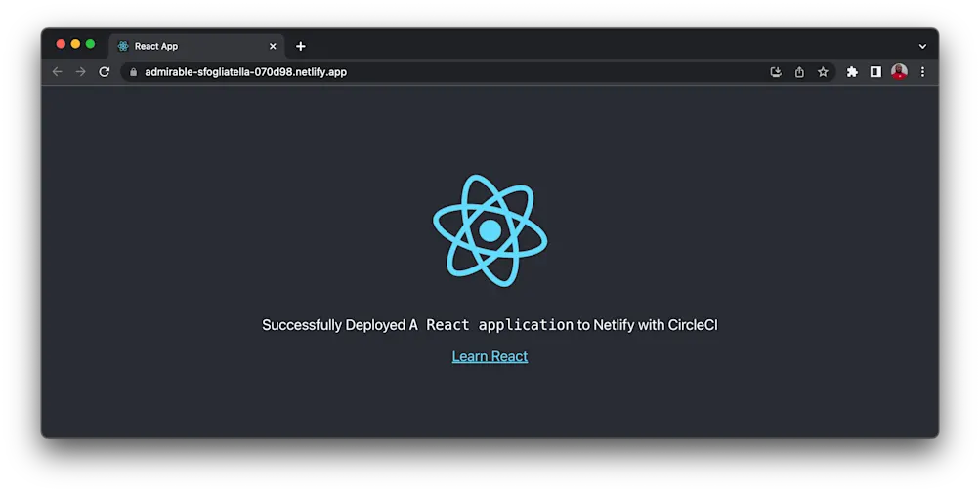Select the React App tab

196,46
